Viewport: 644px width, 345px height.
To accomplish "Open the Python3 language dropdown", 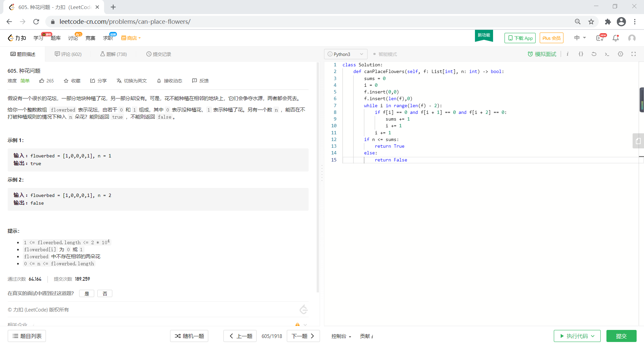I will [345, 54].
